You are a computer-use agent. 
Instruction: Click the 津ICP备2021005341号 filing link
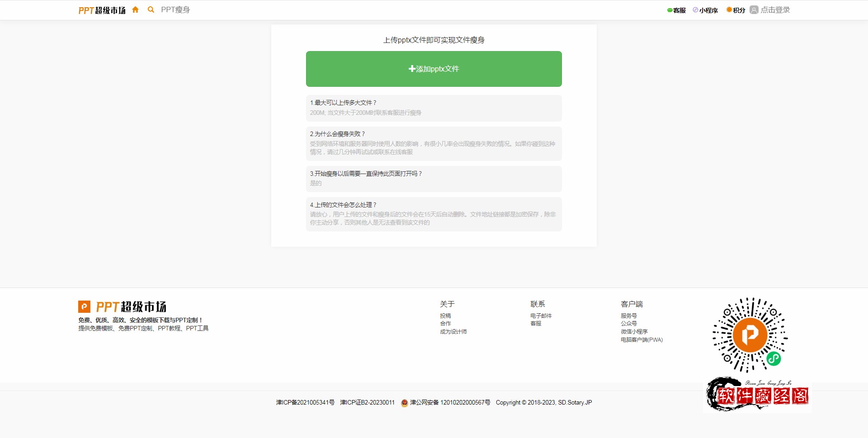point(306,402)
